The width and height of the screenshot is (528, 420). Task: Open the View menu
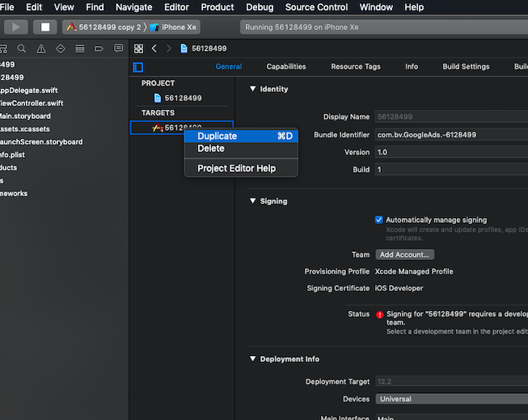(x=64, y=7)
